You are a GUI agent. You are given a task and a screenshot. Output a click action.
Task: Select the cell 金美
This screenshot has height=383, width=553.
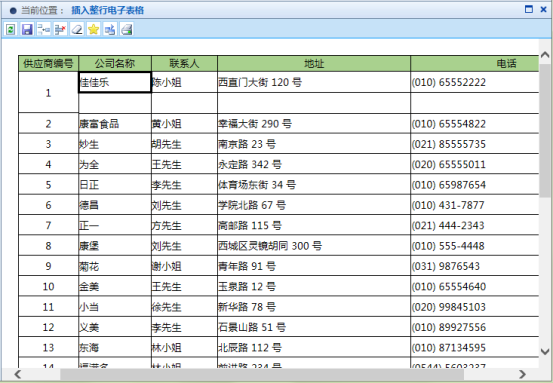[x=115, y=286]
